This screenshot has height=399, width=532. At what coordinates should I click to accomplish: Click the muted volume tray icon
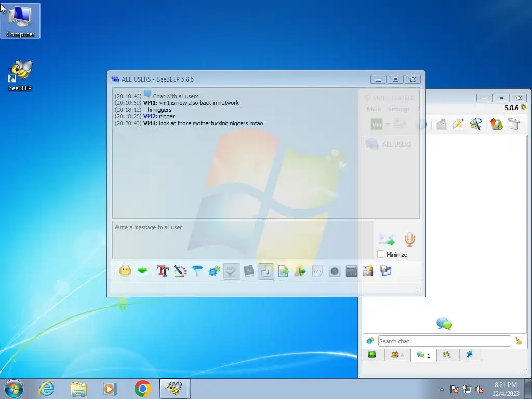pos(480,390)
